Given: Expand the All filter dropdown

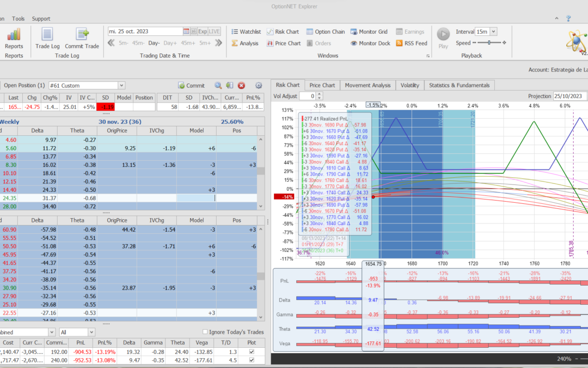Looking at the screenshot, I should click(91, 332).
